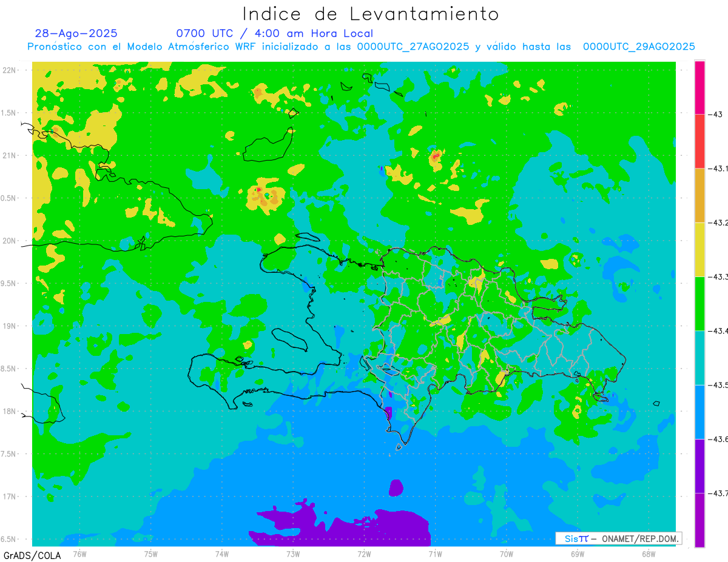Click the '-43.6' colorbar value
This screenshot has width=728, height=562.
coord(718,439)
